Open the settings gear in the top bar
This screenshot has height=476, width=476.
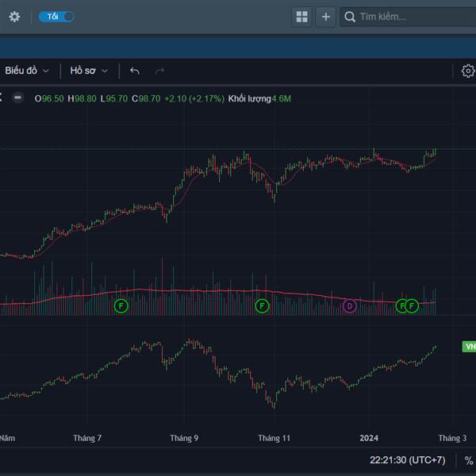(x=14, y=17)
